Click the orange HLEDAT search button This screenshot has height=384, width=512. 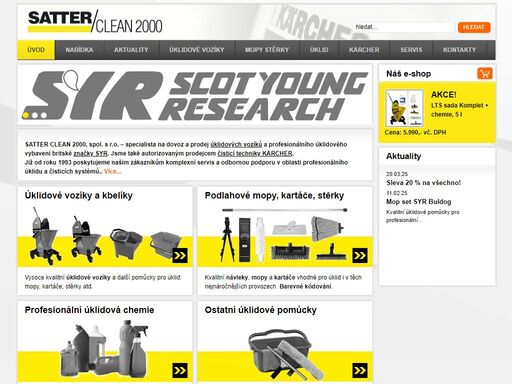(474, 27)
